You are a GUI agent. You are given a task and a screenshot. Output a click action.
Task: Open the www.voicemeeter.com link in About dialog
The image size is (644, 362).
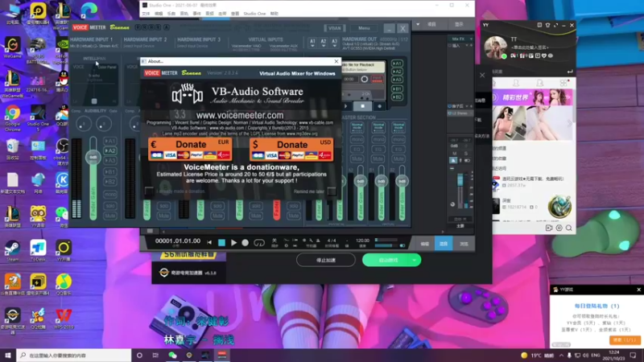[240, 115]
